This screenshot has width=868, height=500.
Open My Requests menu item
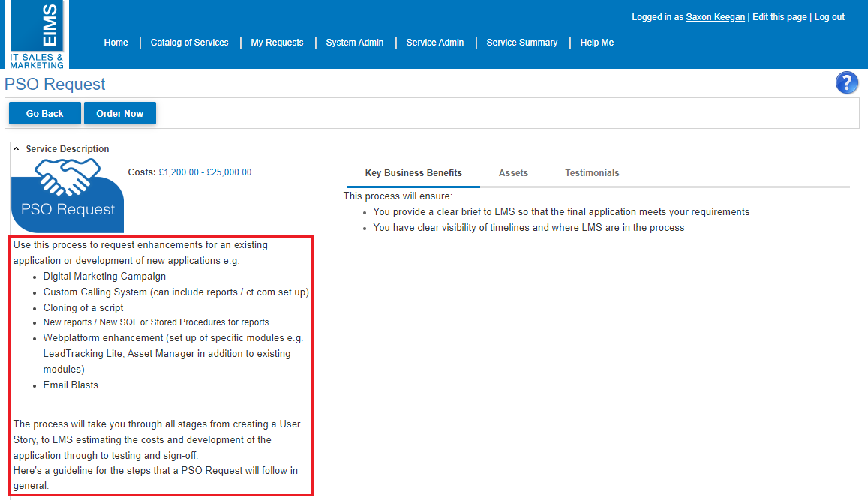[x=277, y=43]
